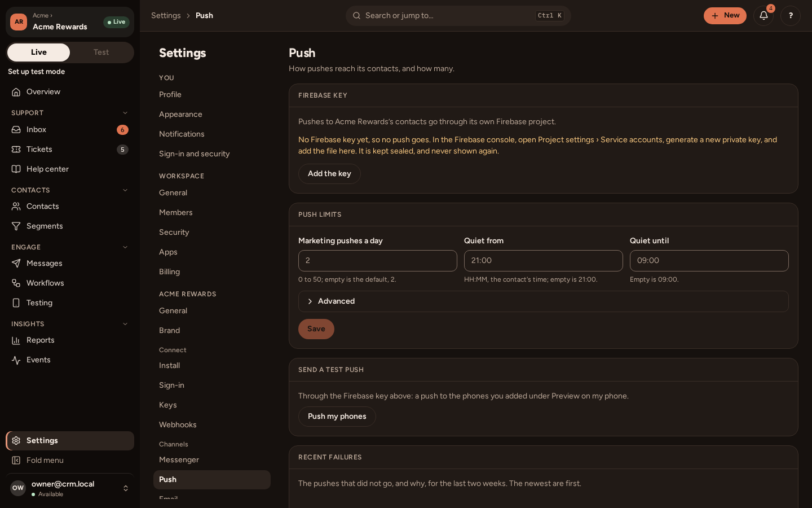Open Testing via its phone icon

point(16,303)
